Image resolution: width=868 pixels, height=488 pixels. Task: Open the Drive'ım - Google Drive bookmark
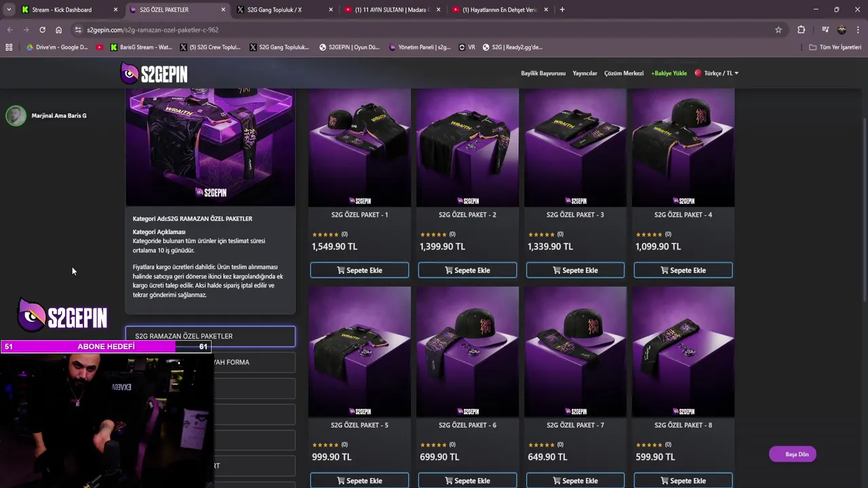pos(57,47)
